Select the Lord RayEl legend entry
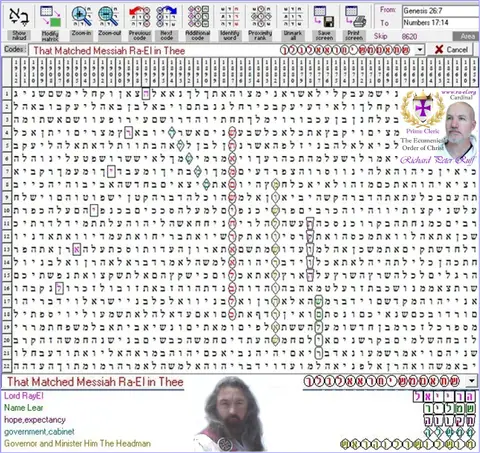 24,396
